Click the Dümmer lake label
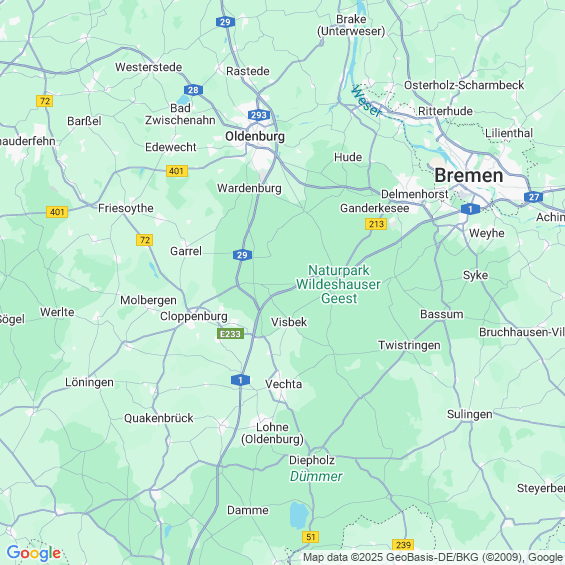 coord(316,476)
